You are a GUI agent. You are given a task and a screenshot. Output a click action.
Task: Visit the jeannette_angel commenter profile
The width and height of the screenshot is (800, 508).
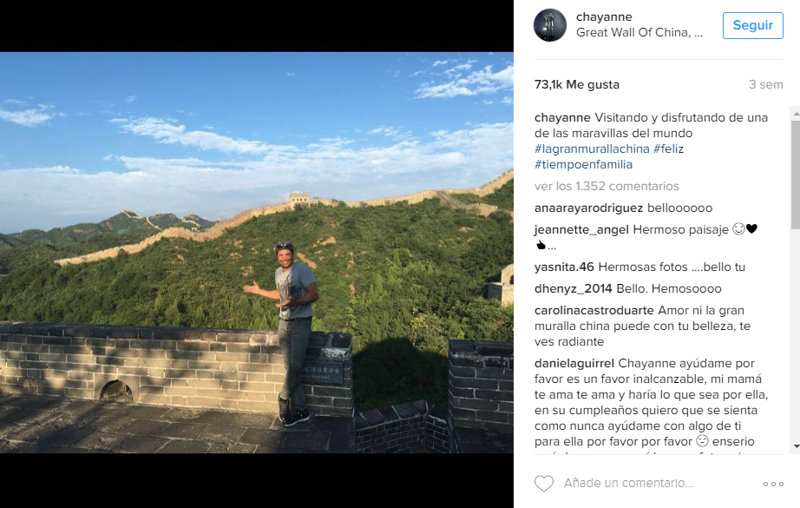point(581,230)
